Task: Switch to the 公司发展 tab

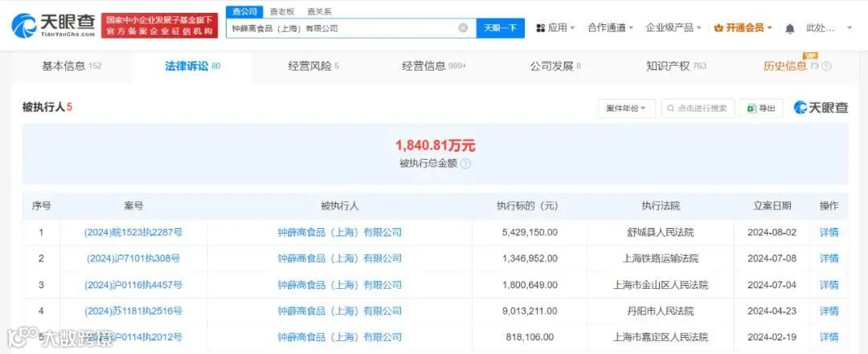Action: pos(555,67)
